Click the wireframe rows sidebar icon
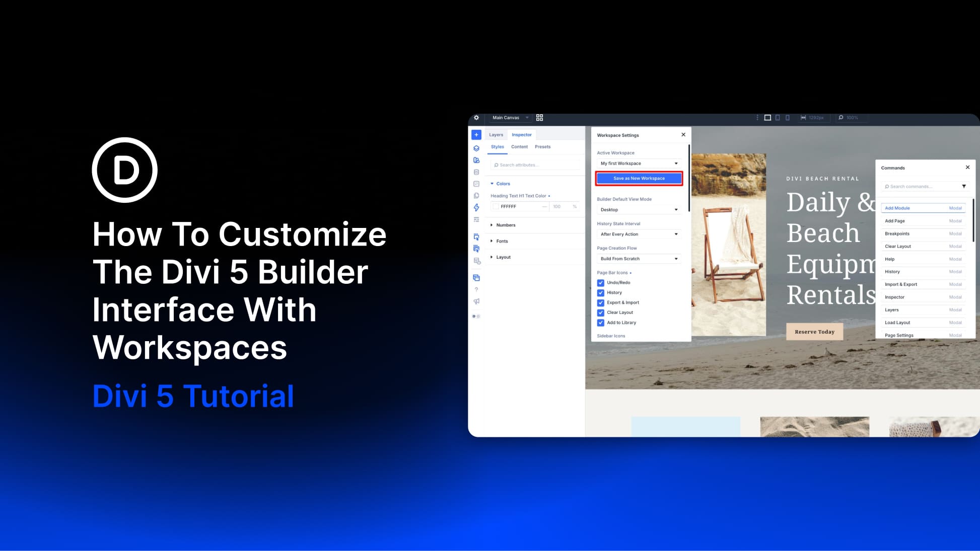 [476, 219]
